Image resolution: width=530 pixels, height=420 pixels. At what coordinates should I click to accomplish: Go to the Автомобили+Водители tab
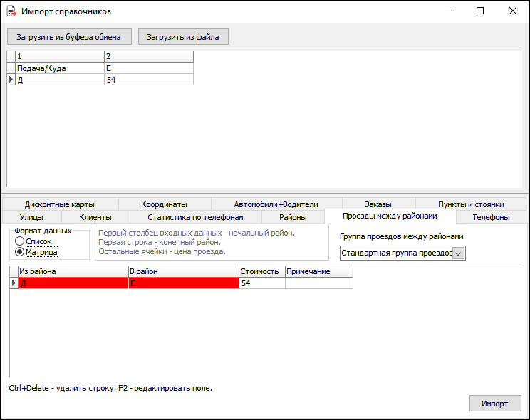(276, 204)
